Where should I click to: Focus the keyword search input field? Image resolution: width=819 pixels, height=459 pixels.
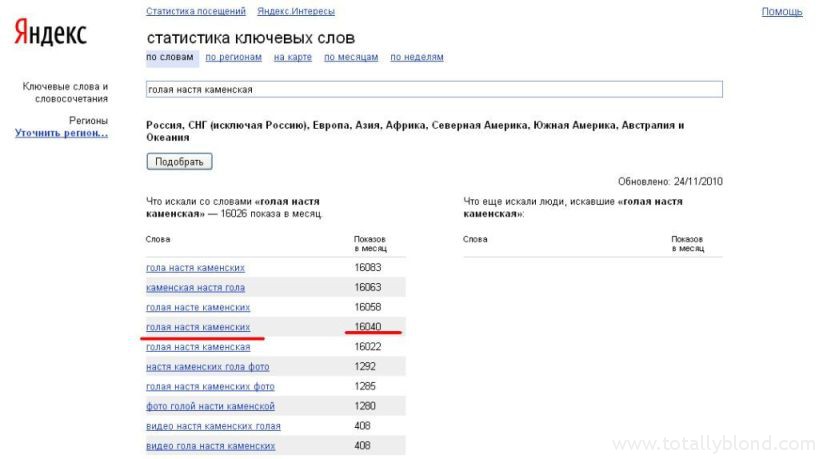coord(434,89)
